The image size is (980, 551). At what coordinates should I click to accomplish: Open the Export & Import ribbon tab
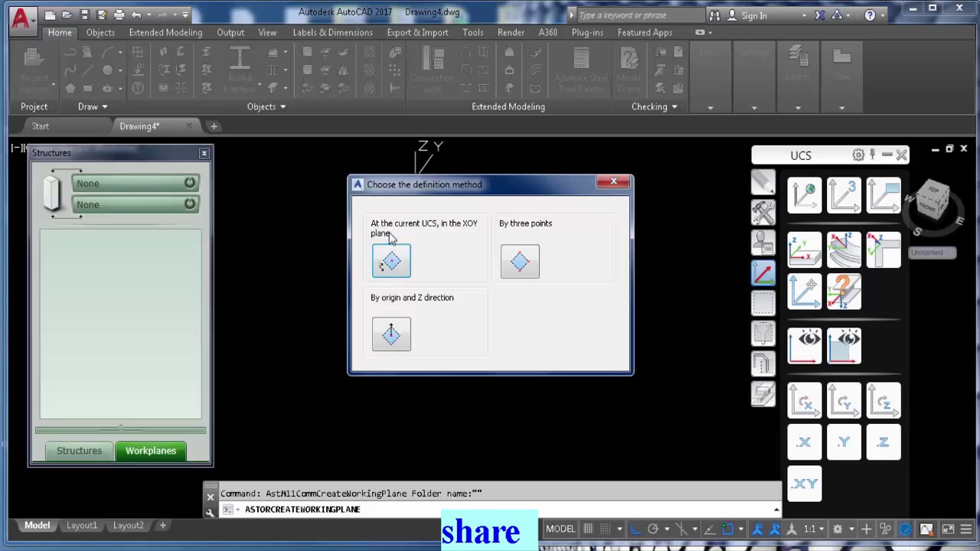(417, 32)
